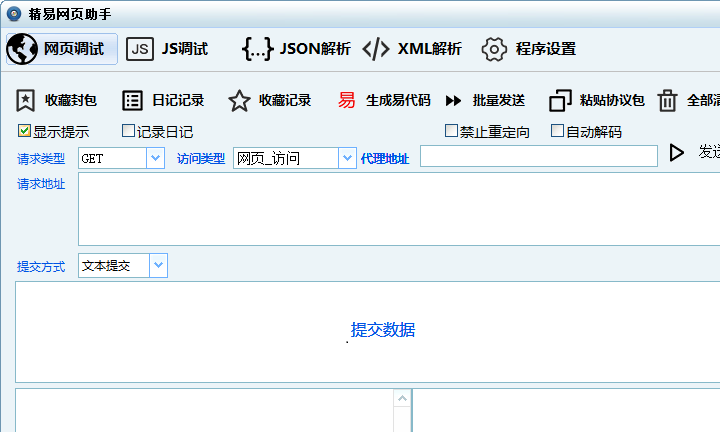720x432 pixels.
Task: Click the 访问类型 label
Action: (201, 159)
